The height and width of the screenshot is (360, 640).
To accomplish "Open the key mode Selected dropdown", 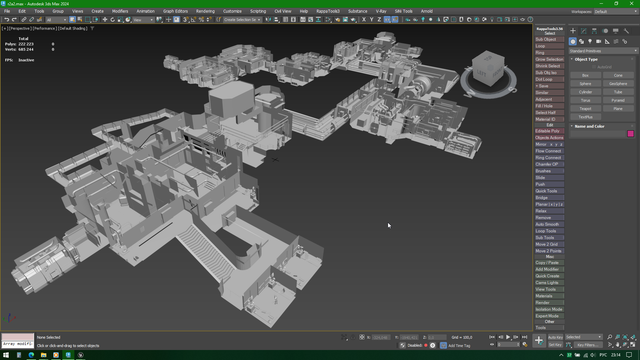I will pos(584,337).
